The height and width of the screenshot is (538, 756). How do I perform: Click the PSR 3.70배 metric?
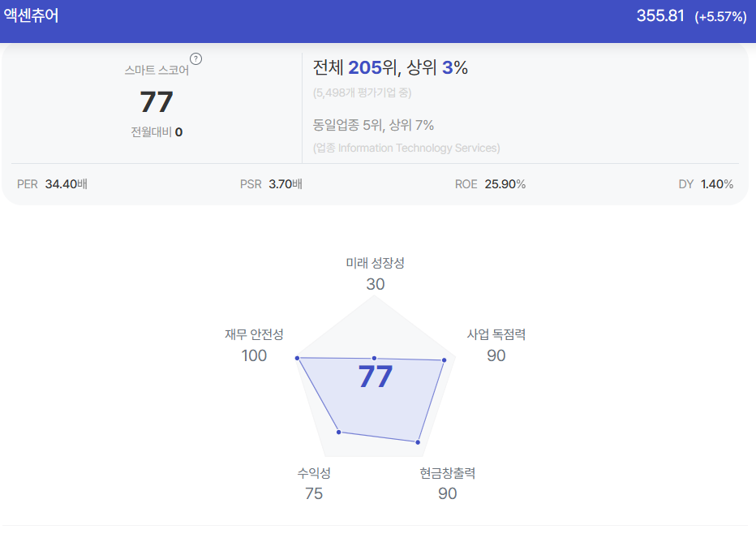click(x=271, y=184)
